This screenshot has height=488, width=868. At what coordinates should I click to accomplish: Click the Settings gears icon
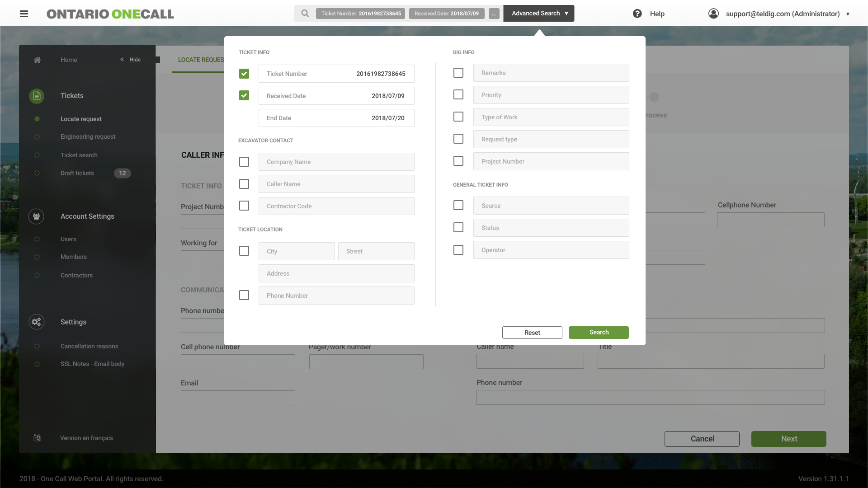[36, 322]
